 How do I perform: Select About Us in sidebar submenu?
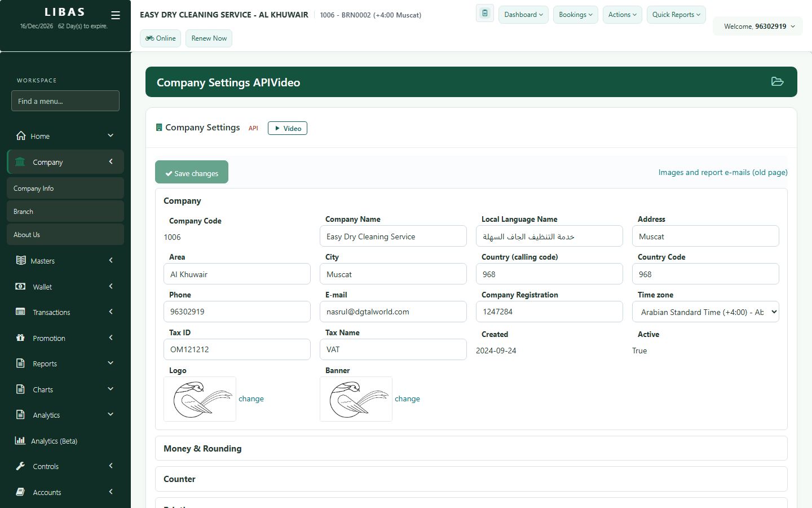point(65,234)
